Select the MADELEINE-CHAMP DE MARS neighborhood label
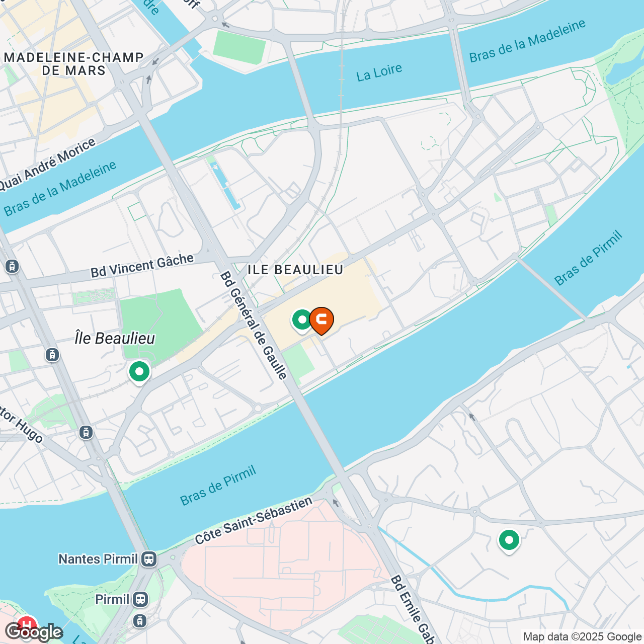The width and height of the screenshot is (644, 644). [74, 64]
